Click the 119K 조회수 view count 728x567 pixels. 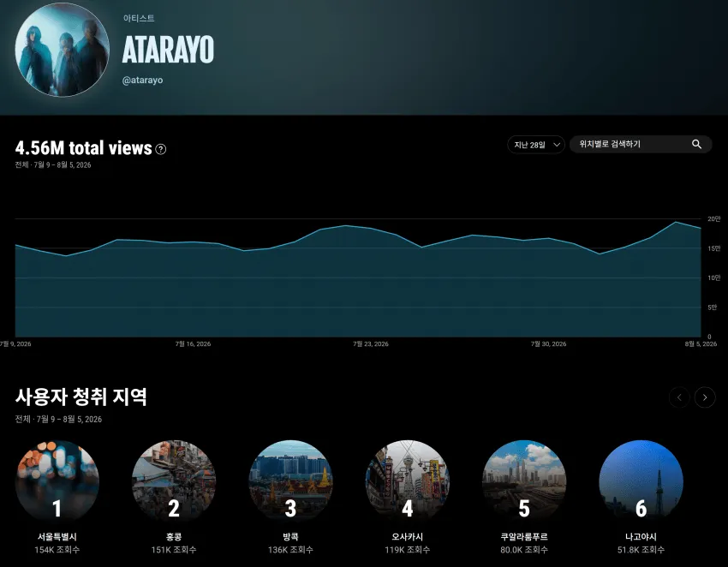pos(407,550)
